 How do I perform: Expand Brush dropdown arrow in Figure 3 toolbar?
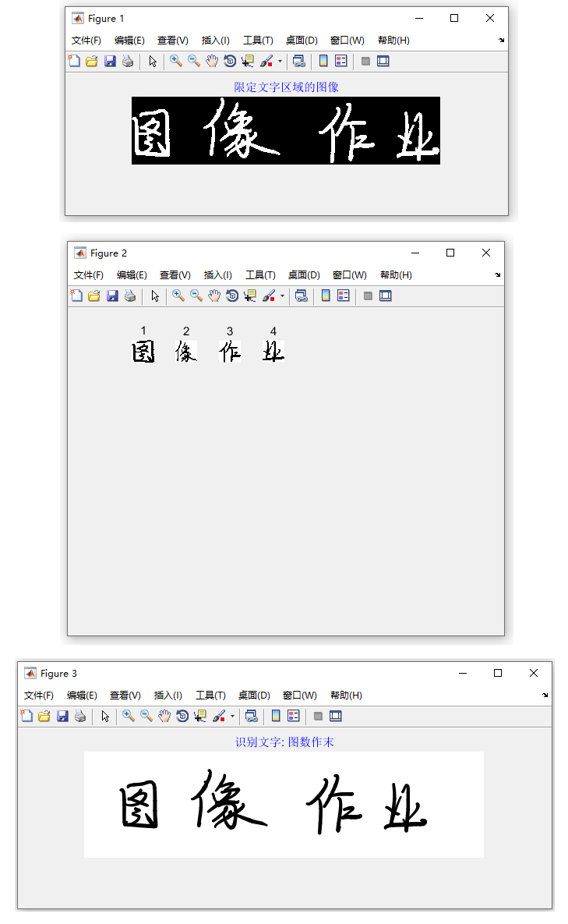click(x=232, y=716)
